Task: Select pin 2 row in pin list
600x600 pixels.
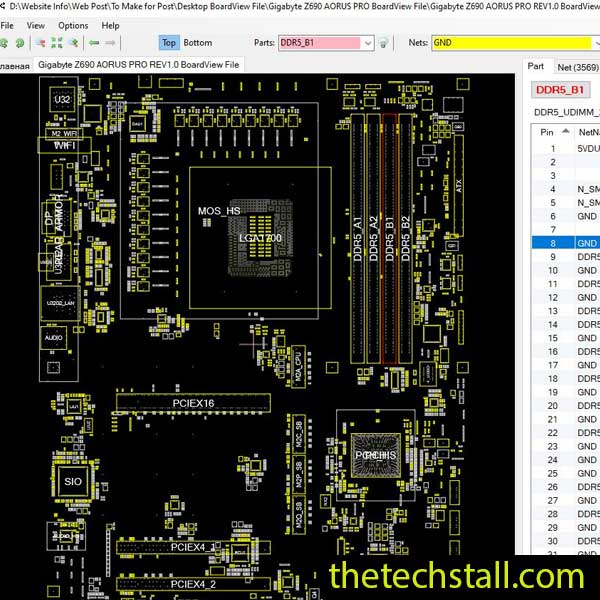Action: click(x=566, y=162)
